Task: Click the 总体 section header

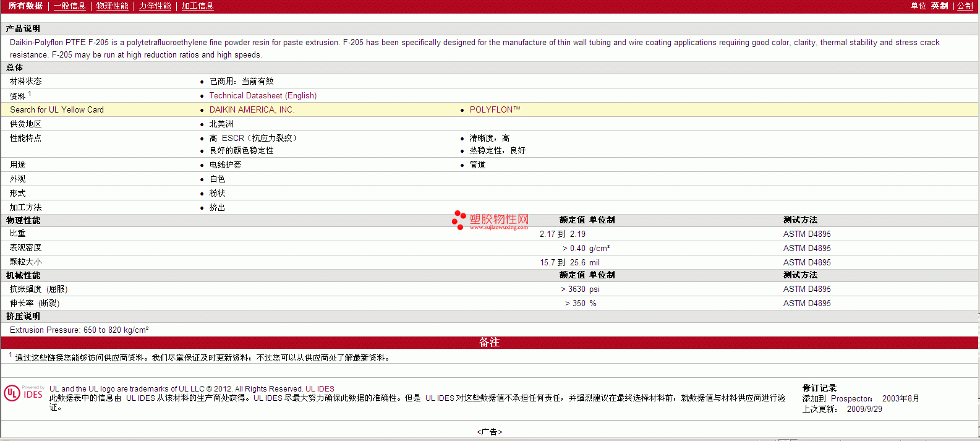Action: click(14, 67)
